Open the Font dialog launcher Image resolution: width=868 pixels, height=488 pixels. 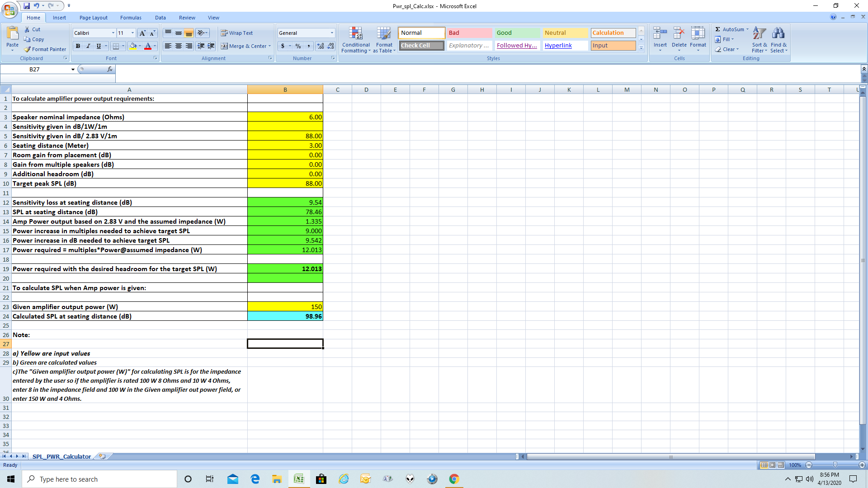(x=156, y=58)
